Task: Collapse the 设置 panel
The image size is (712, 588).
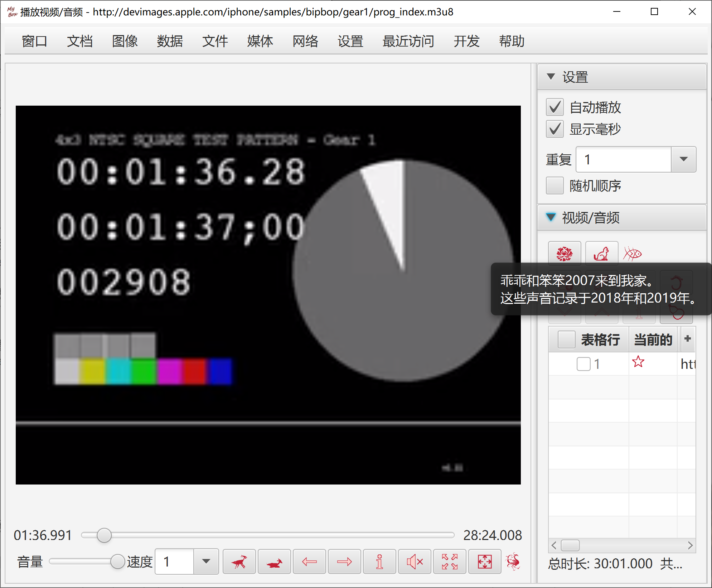Action: [x=551, y=77]
